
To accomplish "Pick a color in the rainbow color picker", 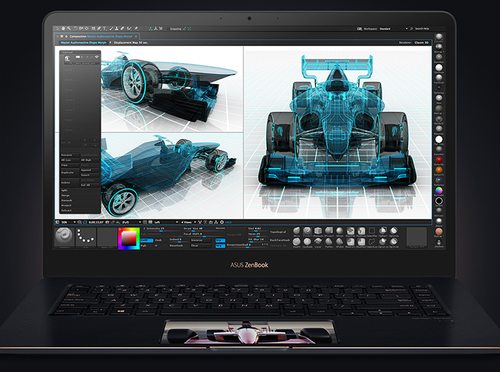I will point(129,238).
